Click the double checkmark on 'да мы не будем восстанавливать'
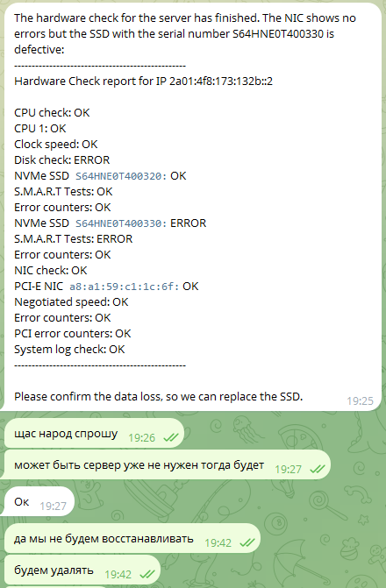Image resolution: width=386 pixels, height=588 pixels. (247, 542)
